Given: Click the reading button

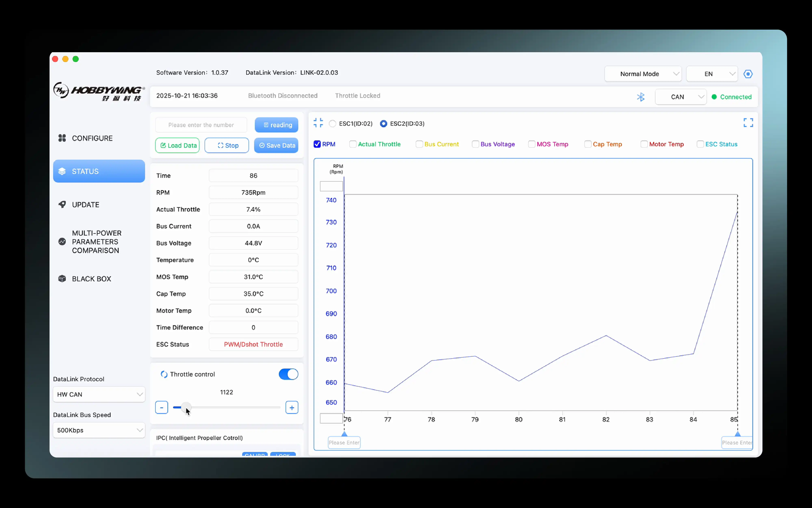Looking at the screenshot, I should click(x=276, y=125).
